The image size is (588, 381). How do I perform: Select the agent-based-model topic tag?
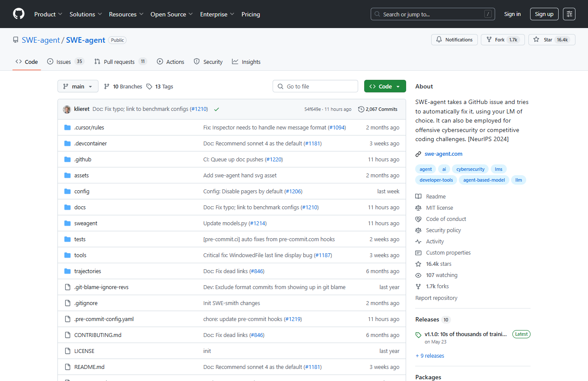[484, 180]
